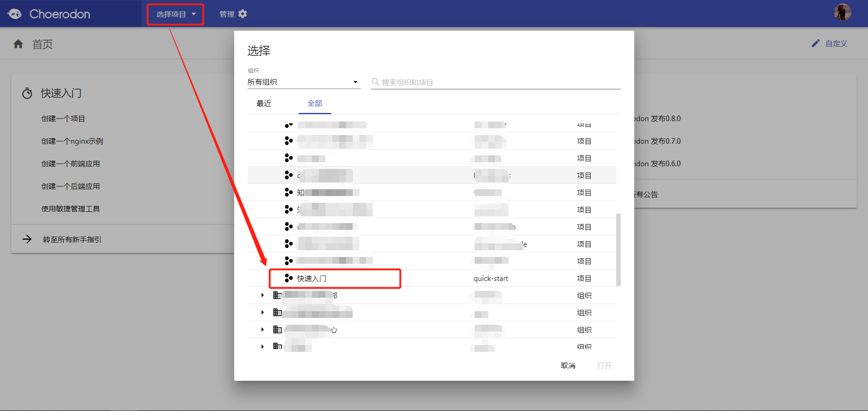The width and height of the screenshot is (868, 411).
Task: Select the 快速入门 project row
Action: (432, 278)
